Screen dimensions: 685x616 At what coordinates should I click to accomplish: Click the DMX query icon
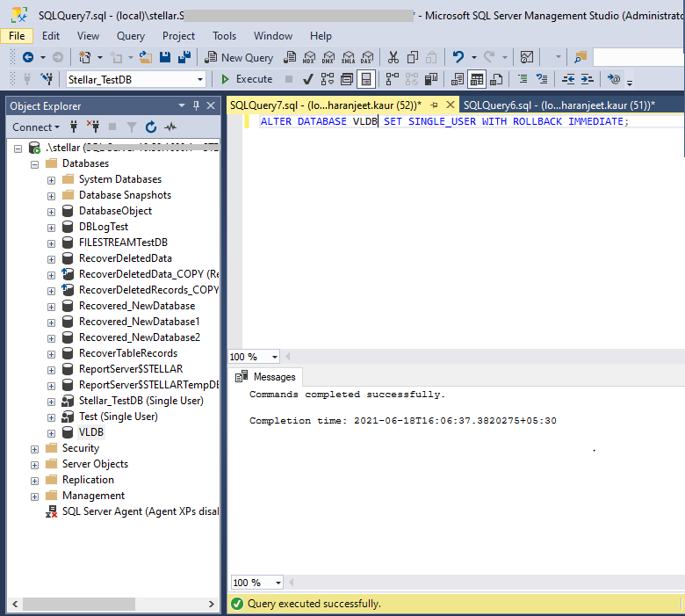pos(328,57)
